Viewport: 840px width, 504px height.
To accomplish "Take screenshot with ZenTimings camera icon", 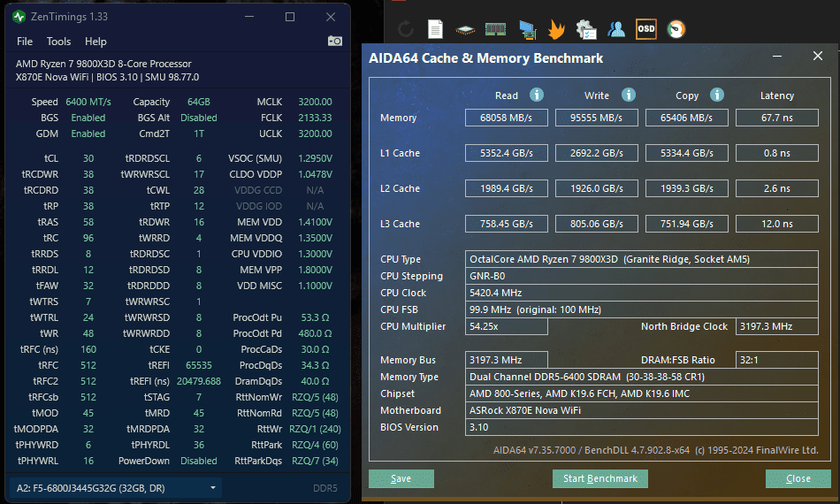I will [x=335, y=41].
